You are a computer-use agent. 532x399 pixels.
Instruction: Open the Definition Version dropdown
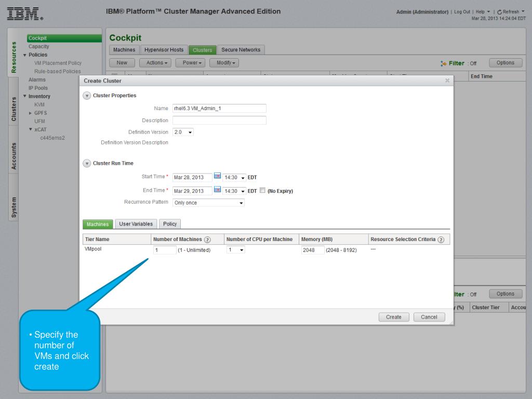pyautogui.click(x=183, y=132)
